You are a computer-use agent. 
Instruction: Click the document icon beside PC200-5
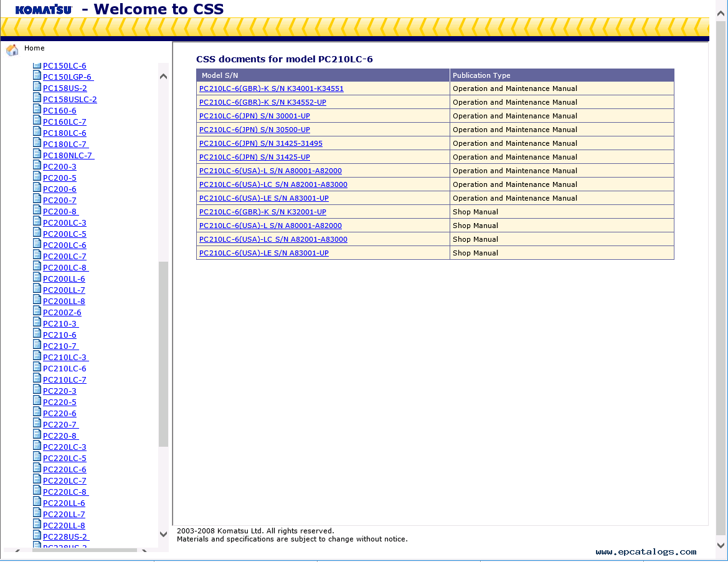point(37,176)
